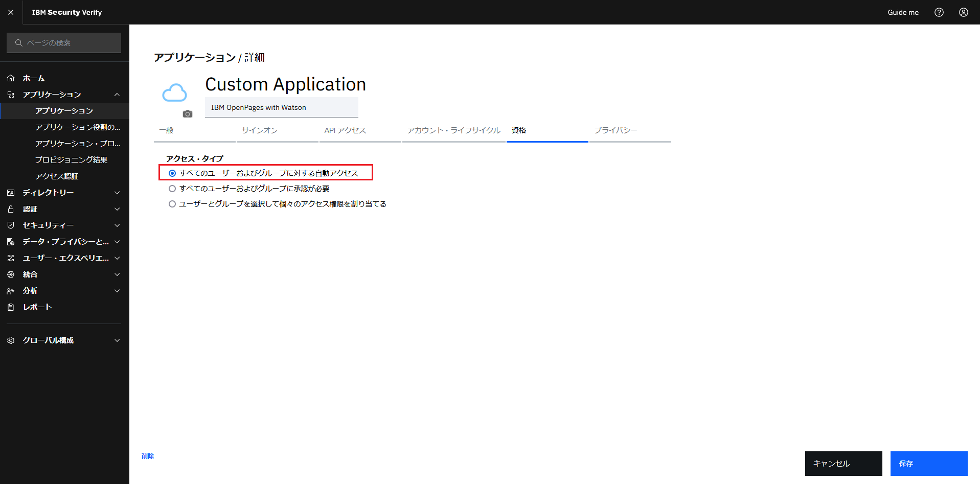Expand the グローバル構成 menu chevron

(x=117, y=340)
